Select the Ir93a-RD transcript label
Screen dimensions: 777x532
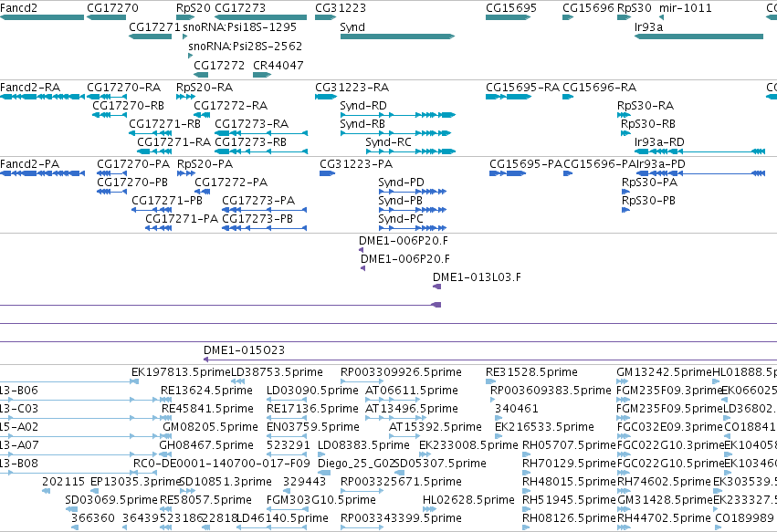659,142
